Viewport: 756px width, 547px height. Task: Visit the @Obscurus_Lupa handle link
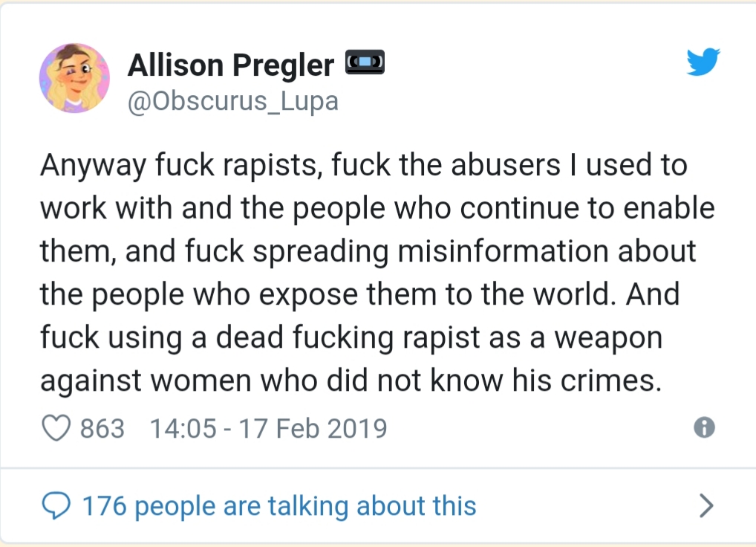(232, 100)
